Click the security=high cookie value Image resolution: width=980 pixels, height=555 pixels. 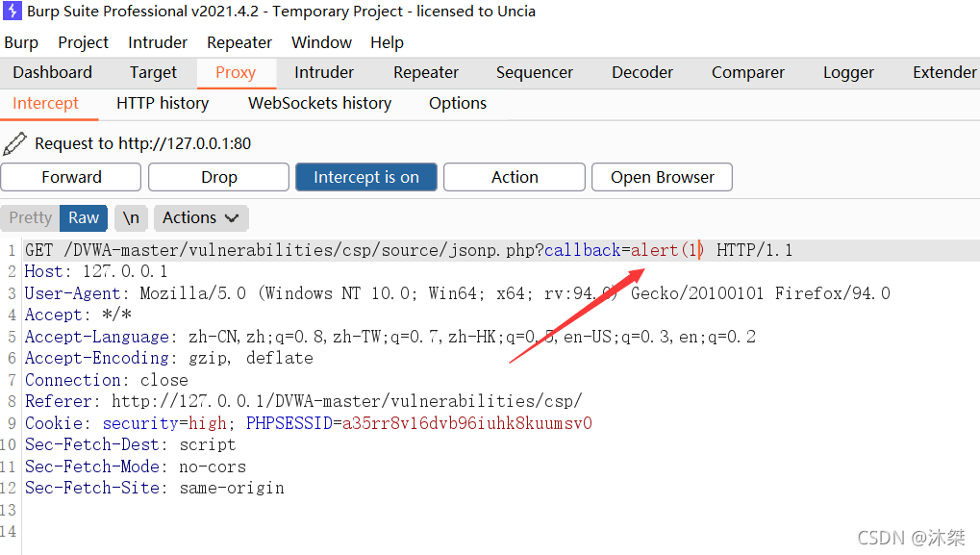point(164,423)
